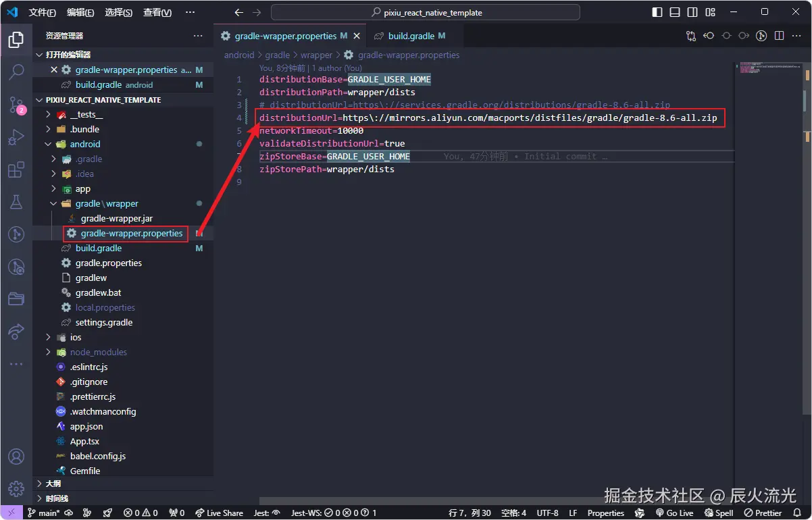Open the 查看(V) menu

coord(157,12)
